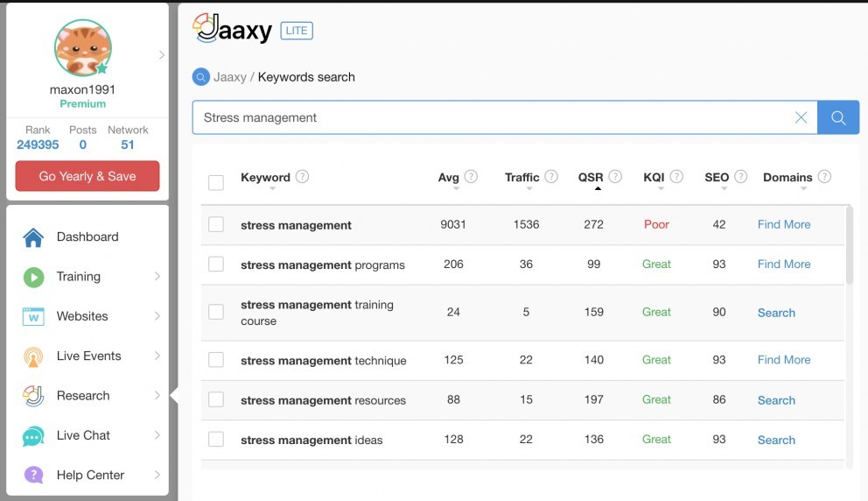Expand the Websites menu chevron

point(157,316)
